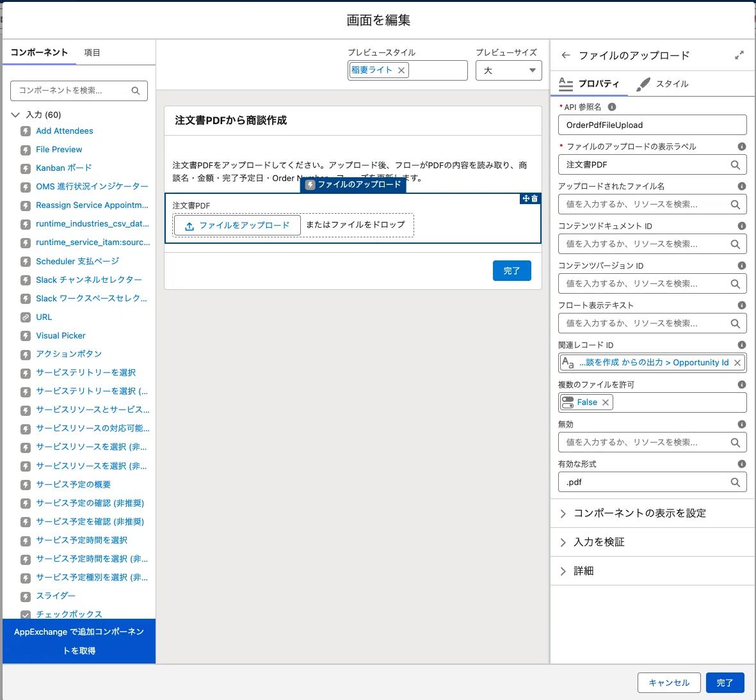Click the back arrow beside ファイルのアップロード
This screenshot has width=756, height=700.
(x=566, y=56)
